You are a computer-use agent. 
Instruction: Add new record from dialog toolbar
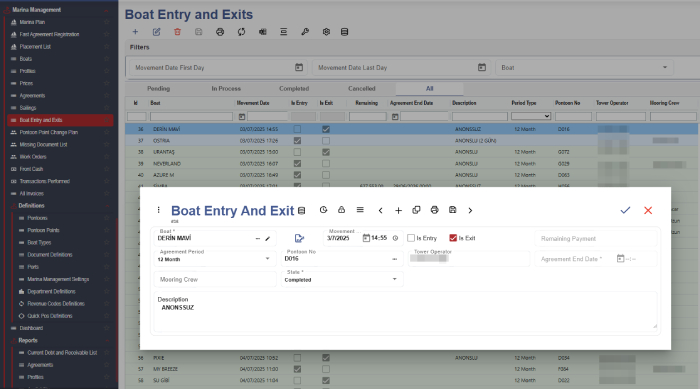pos(398,210)
